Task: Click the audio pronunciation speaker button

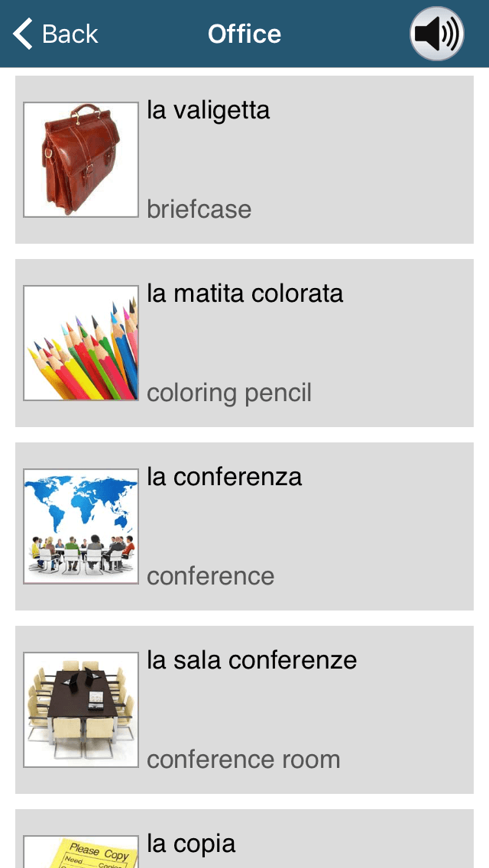Action: click(x=436, y=34)
